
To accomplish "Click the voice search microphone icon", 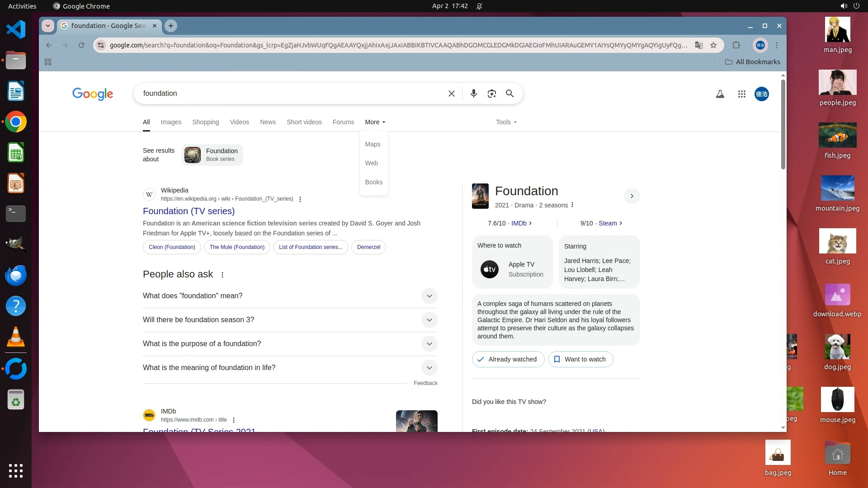I will (473, 94).
